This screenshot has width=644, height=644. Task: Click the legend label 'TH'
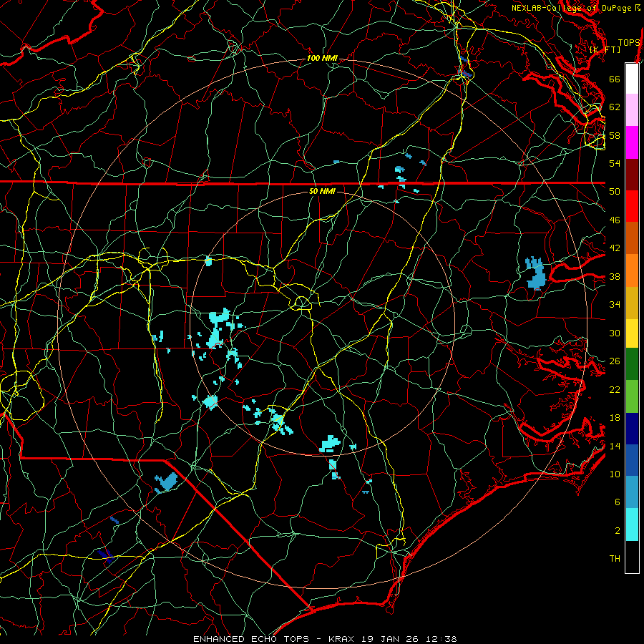pos(615,559)
